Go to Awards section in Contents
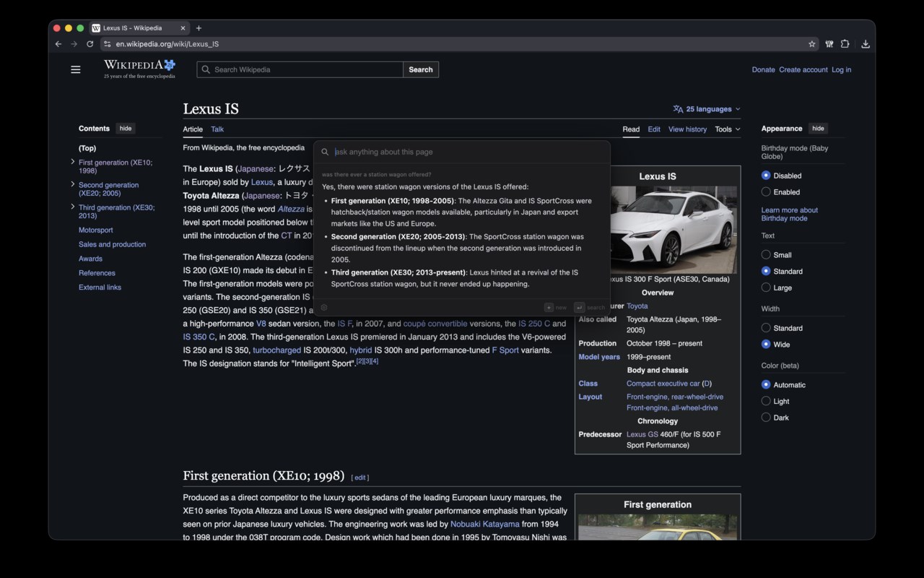This screenshot has height=578, width=924. [x=90, y=259]
